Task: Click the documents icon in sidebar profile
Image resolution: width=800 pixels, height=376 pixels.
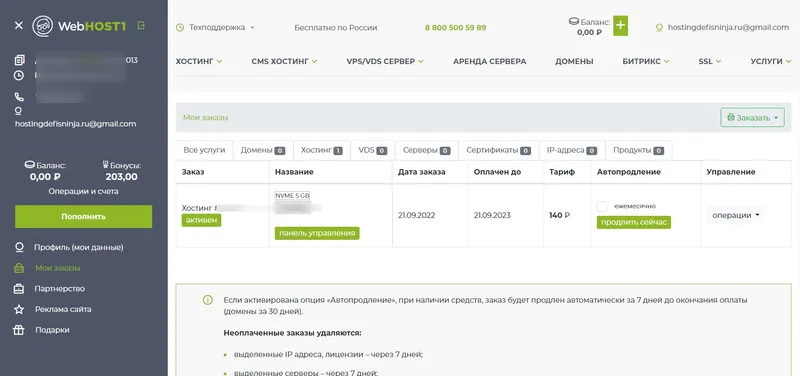Action: click(x=19, y=60)
